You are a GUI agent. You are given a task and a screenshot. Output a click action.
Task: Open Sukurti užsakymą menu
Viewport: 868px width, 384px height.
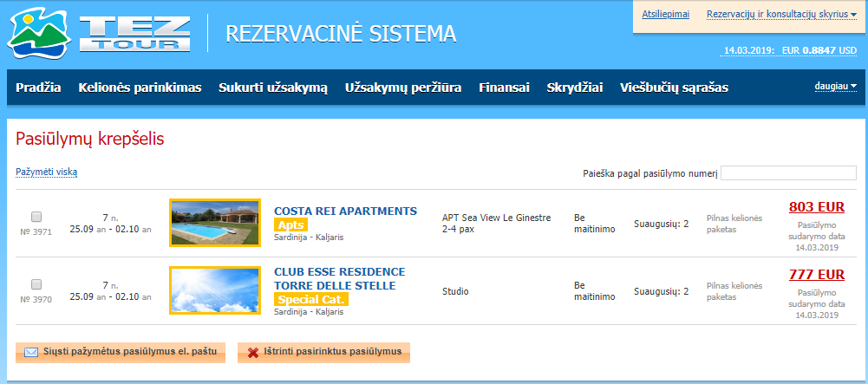coord(273,88)
